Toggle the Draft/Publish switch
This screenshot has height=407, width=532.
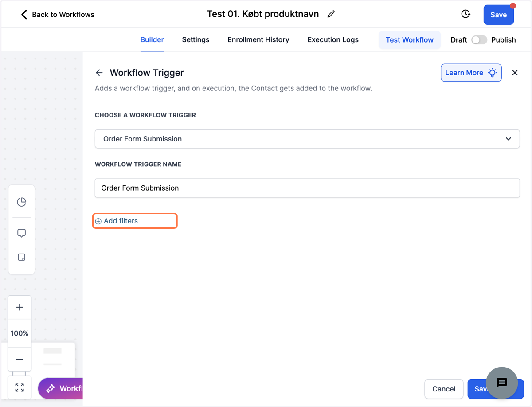pyautogui.click(x=479, y=40)
